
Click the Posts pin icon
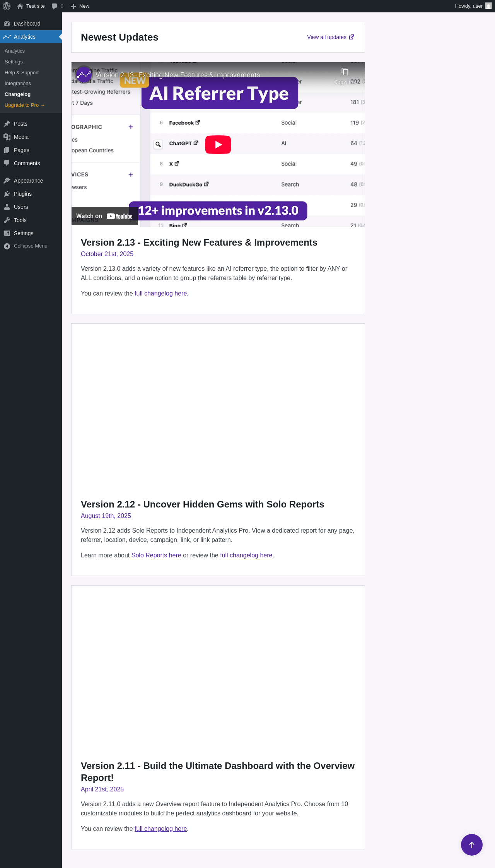coord(7,124)
